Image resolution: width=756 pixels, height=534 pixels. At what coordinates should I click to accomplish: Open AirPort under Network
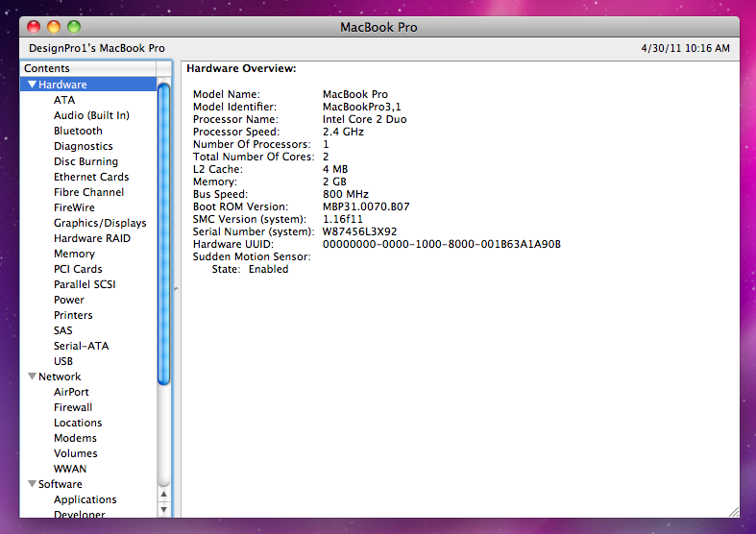tap(71, 392)
